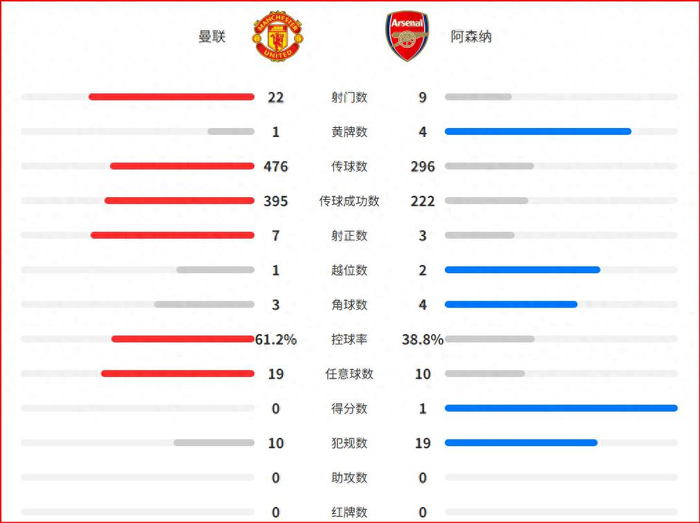Screen dimensions: 700x523
Task: Click the 61.2% possession value
Action: point(276,339)
